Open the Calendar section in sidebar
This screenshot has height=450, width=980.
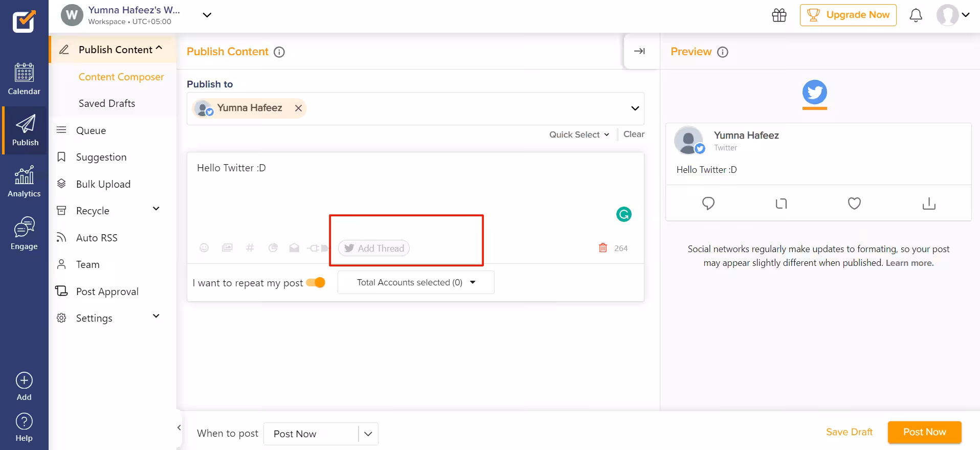point(24,79)
